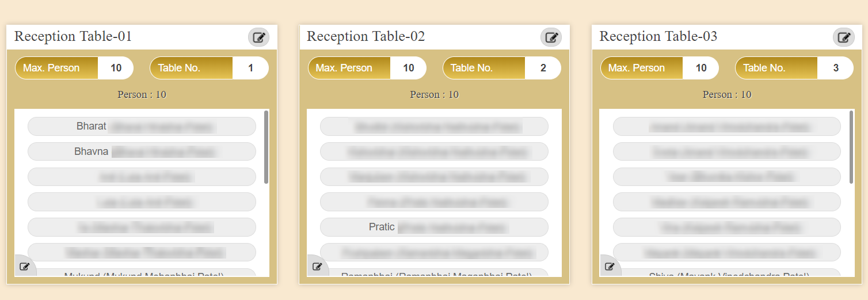This screenshot has width=868, height=300.
Task: Click the Mukund guest entry in Table-01
Action: (142, 274)
